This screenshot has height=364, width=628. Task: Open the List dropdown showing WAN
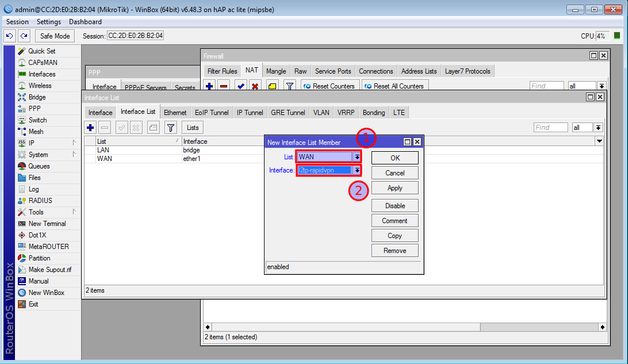click(357, 157)
